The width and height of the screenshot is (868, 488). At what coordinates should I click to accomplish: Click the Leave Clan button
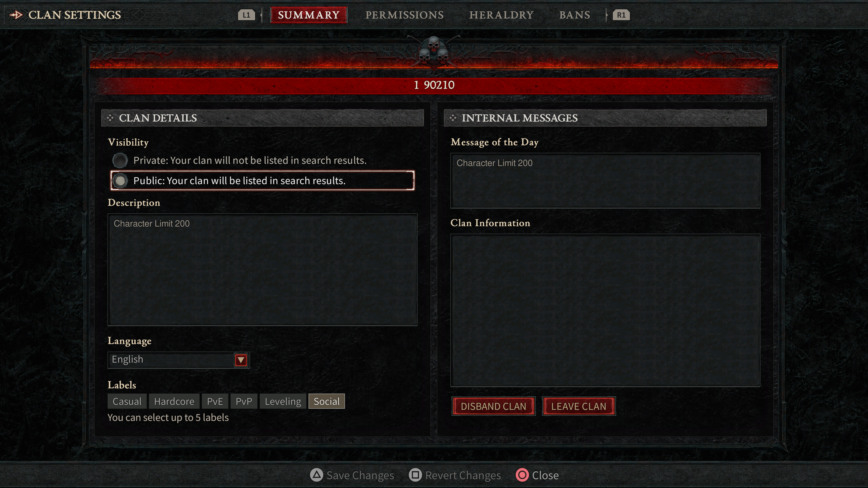(x=578, y=406)
